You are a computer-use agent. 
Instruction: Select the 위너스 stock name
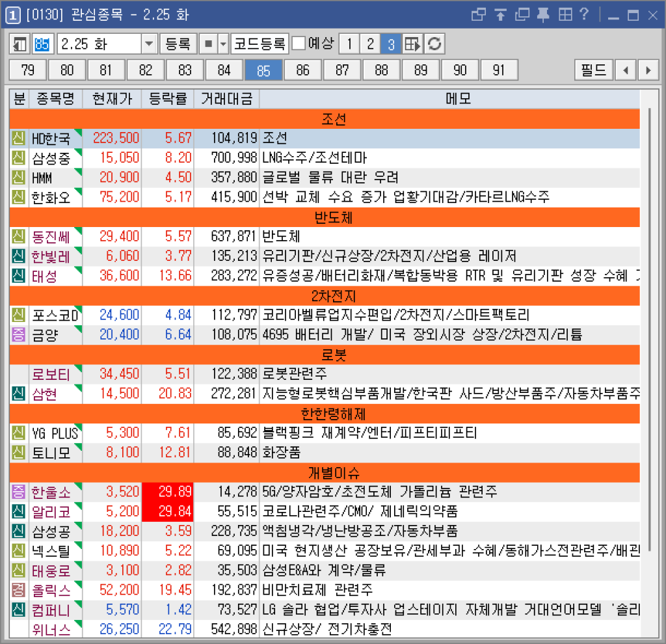[51, 630]
